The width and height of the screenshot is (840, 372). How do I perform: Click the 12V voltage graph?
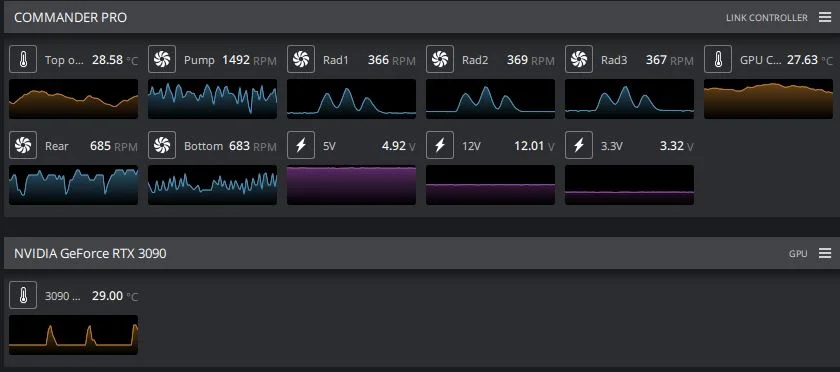pyautogui.click(x=491, y=185)
